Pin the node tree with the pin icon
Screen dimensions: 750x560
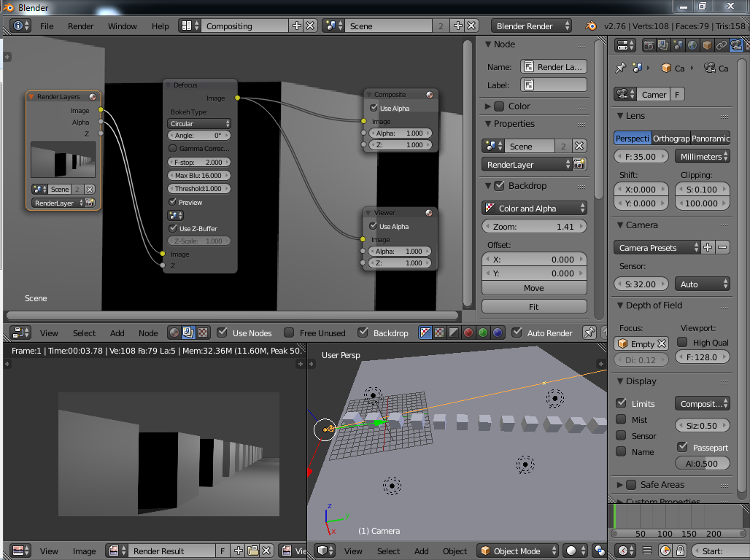coord(589,332)
